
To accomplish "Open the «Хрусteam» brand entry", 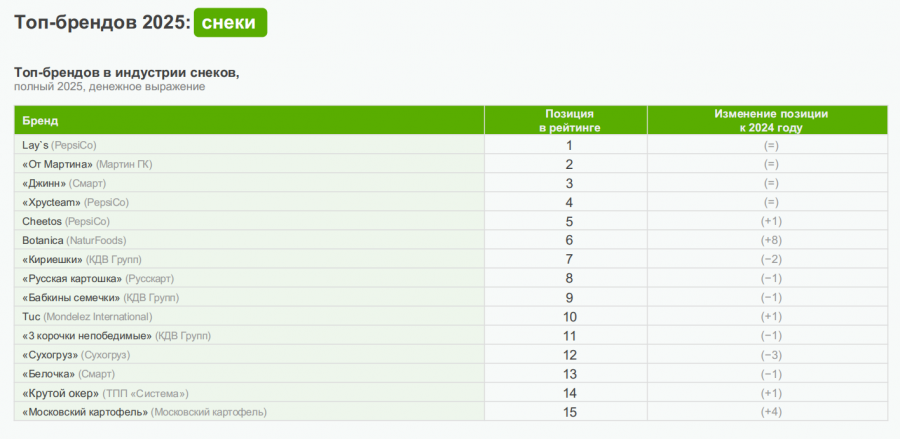I will (51, 202).
